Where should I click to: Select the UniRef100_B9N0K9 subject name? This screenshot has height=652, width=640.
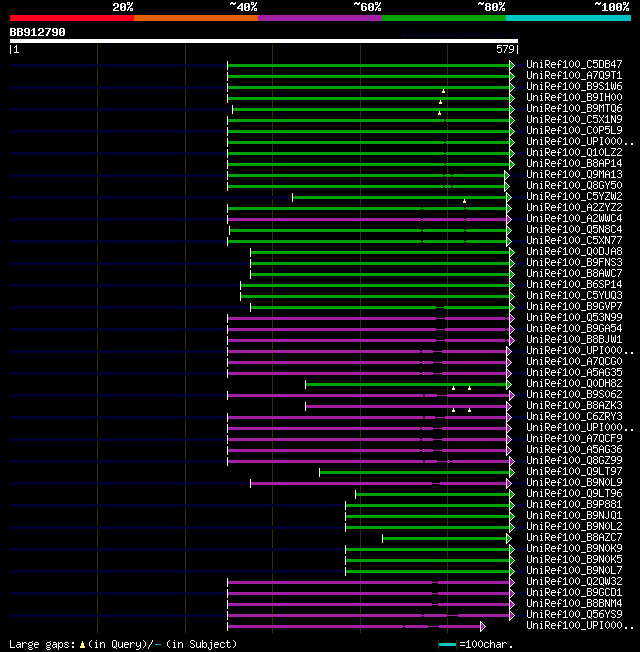click(x=574, y=548)
